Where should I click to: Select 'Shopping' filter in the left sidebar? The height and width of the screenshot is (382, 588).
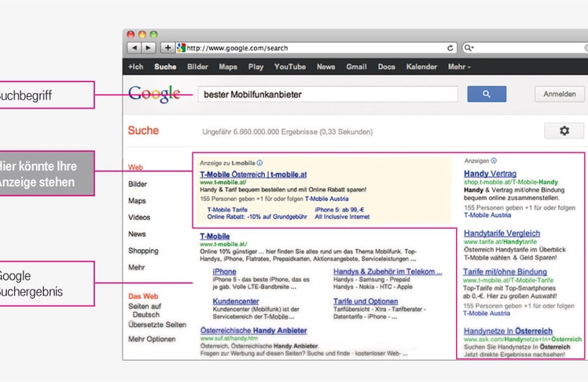pyautogui.click(x=144, y=251)
